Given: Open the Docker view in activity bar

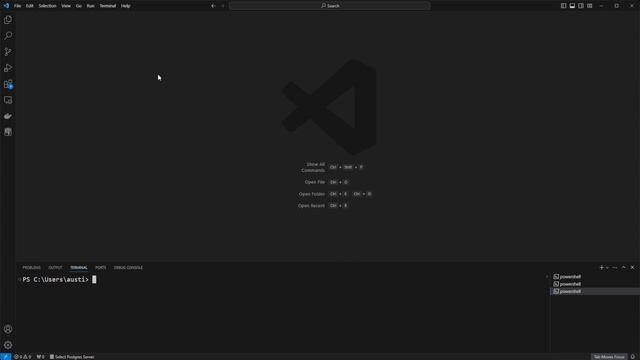Looking at the screenshot, I should [8, 116].
